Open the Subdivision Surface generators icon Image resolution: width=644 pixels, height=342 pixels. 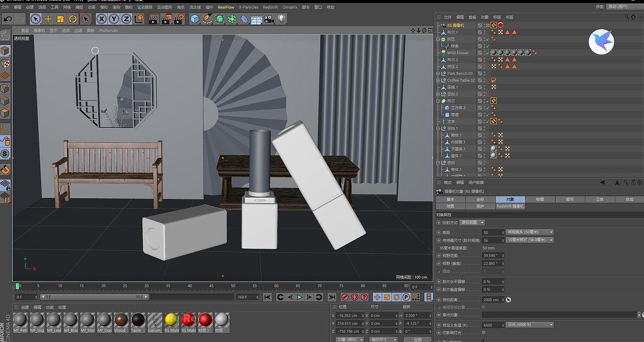point(220,19)
